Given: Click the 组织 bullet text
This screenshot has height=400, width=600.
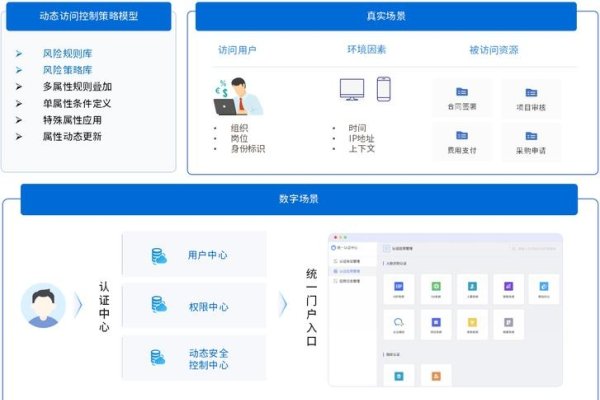Looking at the screenshot, I should [x=239, y=128].
